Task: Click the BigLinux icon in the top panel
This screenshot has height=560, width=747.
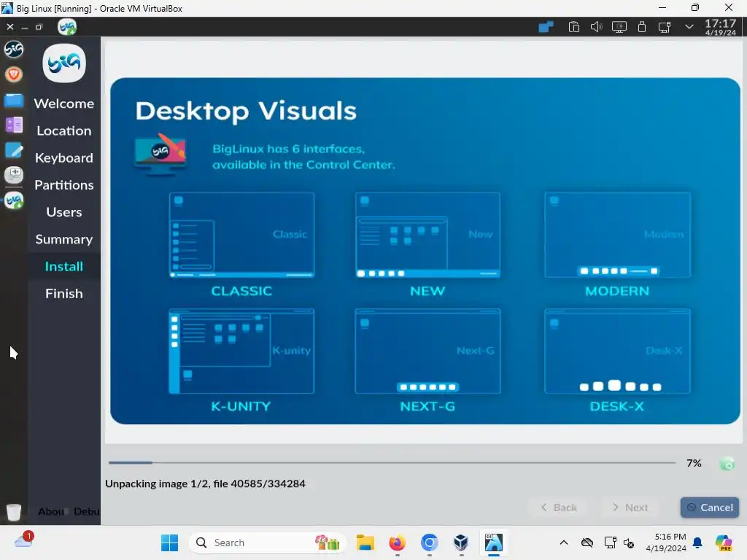Action: (66, 27)
